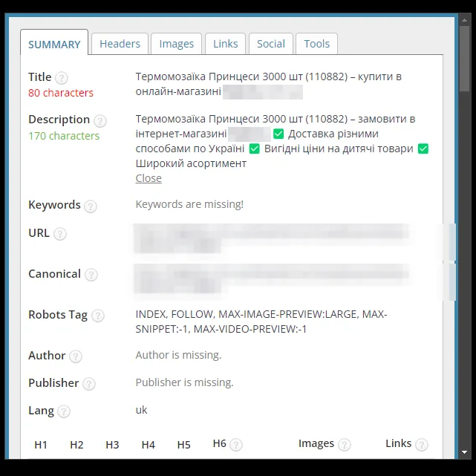Screen dimensions: 476x476
Task: Click the 'Author is missing.' text
Action: [178, 355]
